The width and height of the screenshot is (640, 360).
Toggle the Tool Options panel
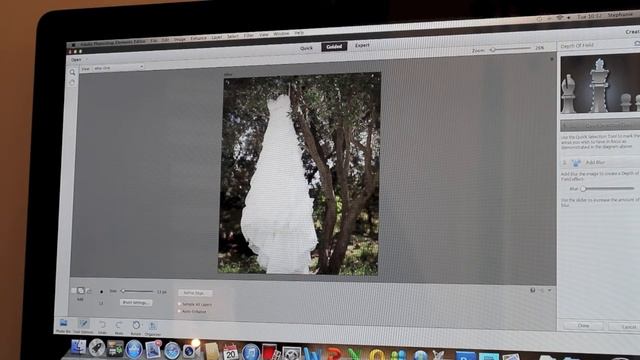click(x=83, y=324)
